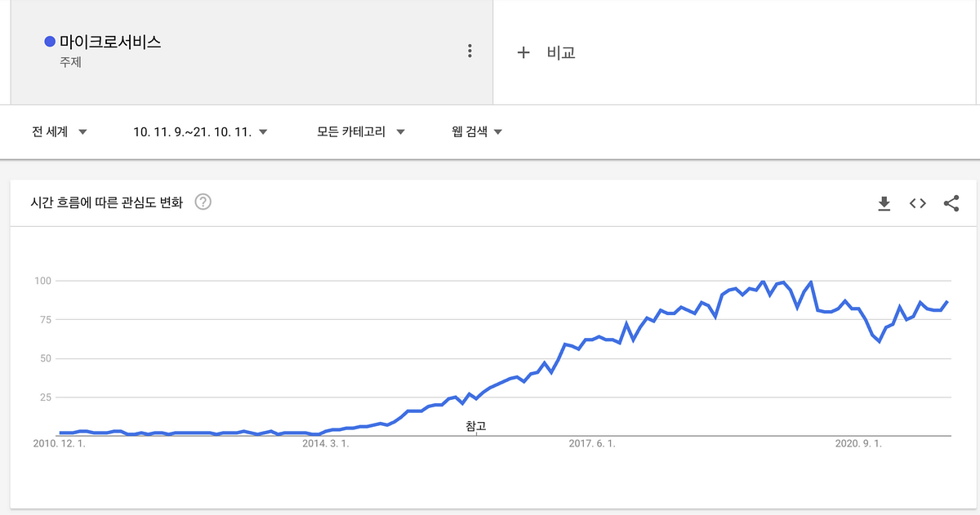Click the chart title 시간 흐름에 따른 관심도 변화
The height and width of the screenshot is (515, 980).
(107, 202)
